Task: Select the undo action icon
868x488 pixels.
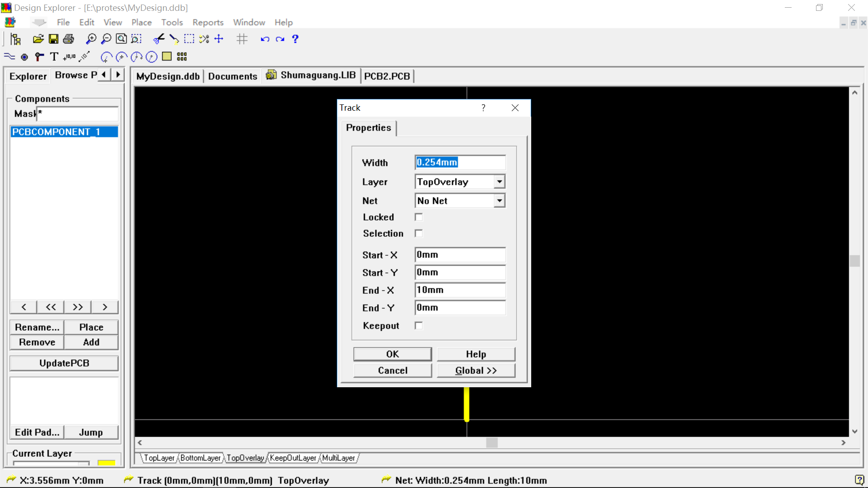Action: pyautogui.click(x=265, y=39)
